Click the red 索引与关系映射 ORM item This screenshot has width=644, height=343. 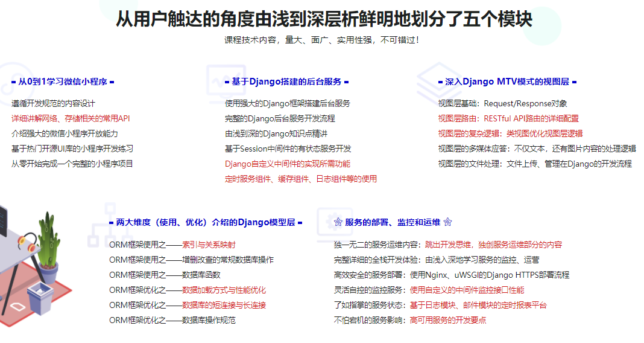(209, 245)
